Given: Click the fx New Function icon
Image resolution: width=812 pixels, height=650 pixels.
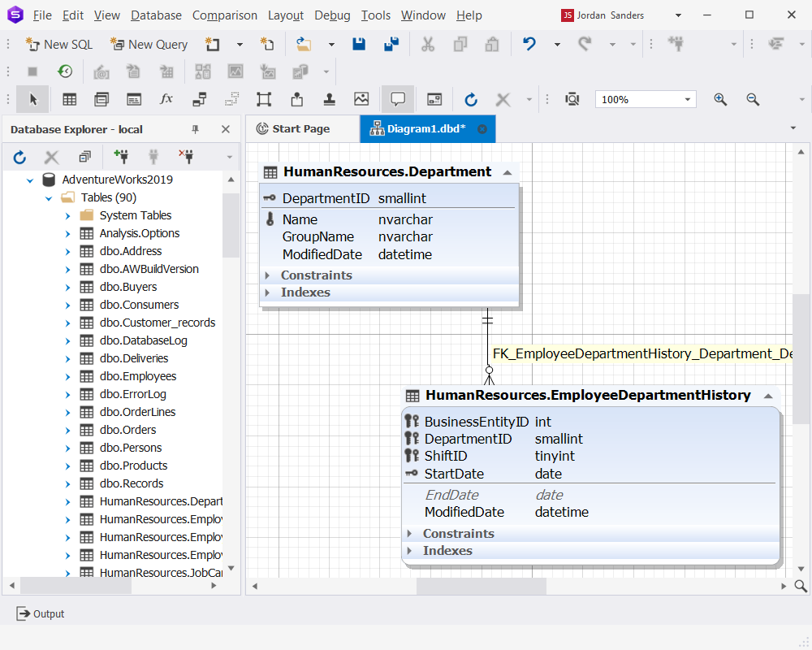Looking at the screenshot, I should 166,99.
